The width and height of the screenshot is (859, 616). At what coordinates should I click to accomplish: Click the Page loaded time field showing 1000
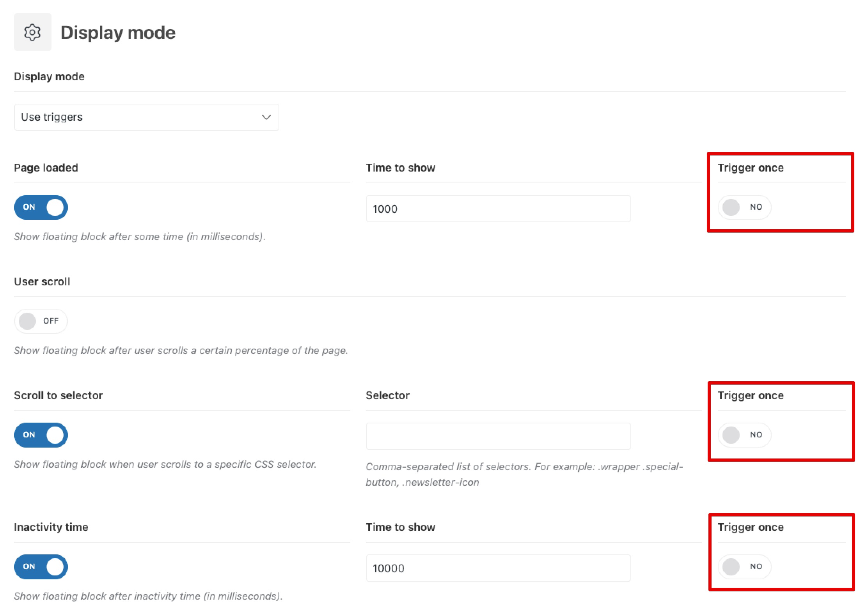[498, 209]
